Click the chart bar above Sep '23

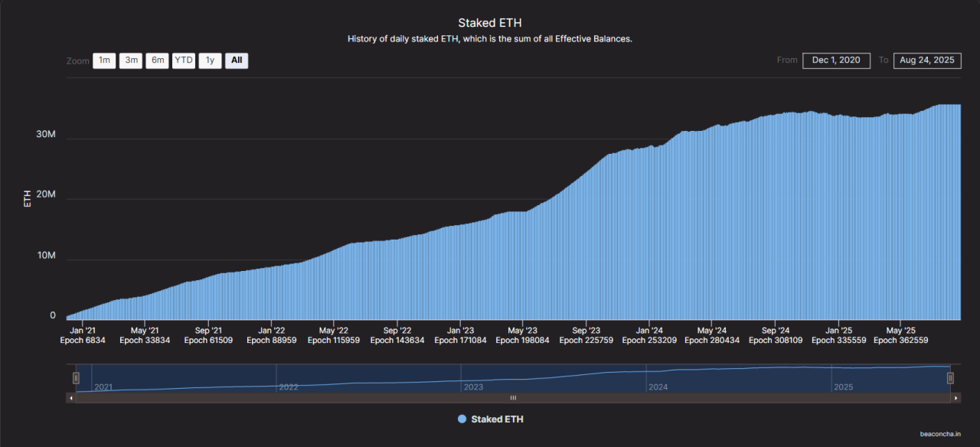pyautogui.click(x=586, y=245)
